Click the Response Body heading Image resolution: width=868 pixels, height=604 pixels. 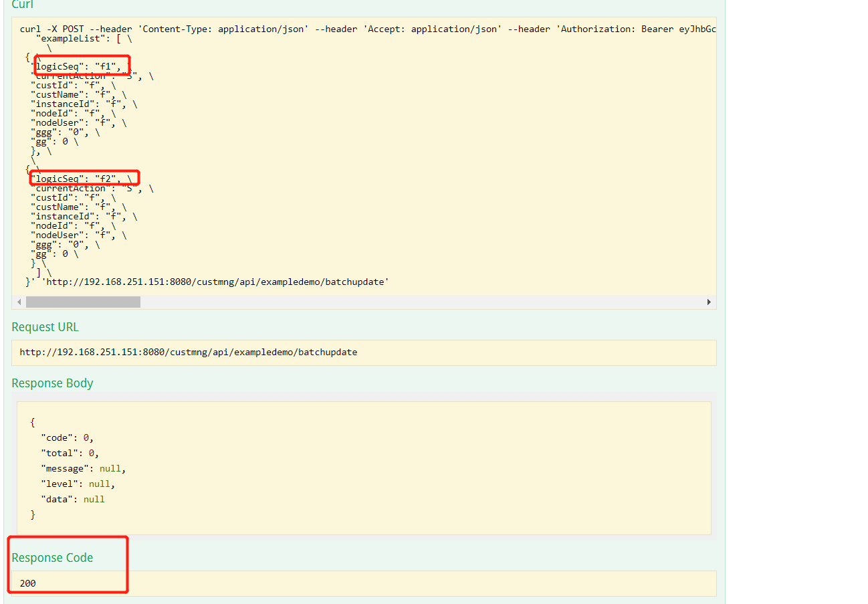[x=52, y=383]
